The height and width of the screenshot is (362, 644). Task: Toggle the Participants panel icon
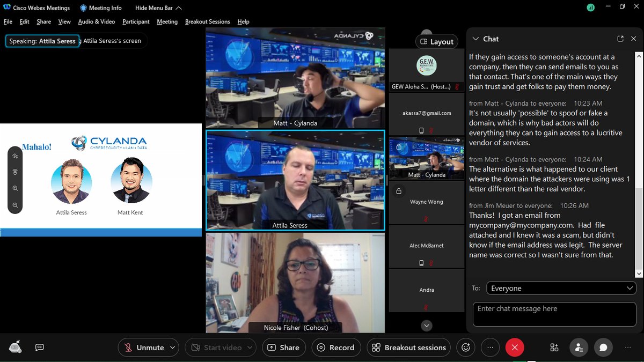pos(579,348)
